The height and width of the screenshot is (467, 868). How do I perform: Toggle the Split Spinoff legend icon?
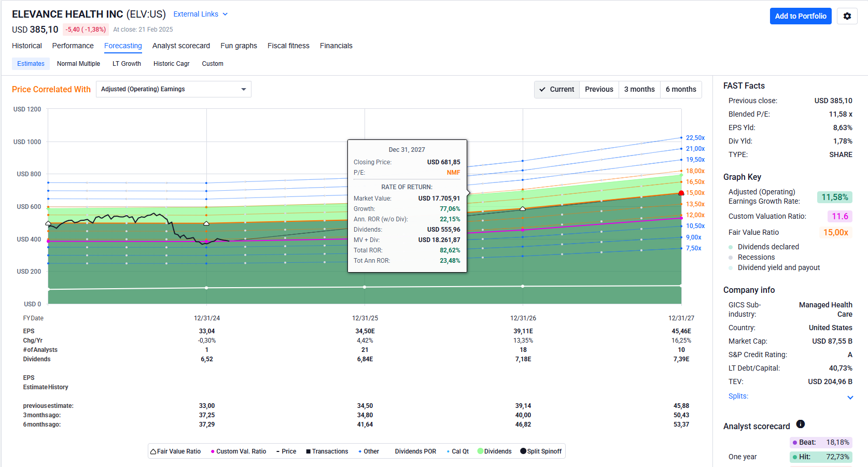coord(523,451)
